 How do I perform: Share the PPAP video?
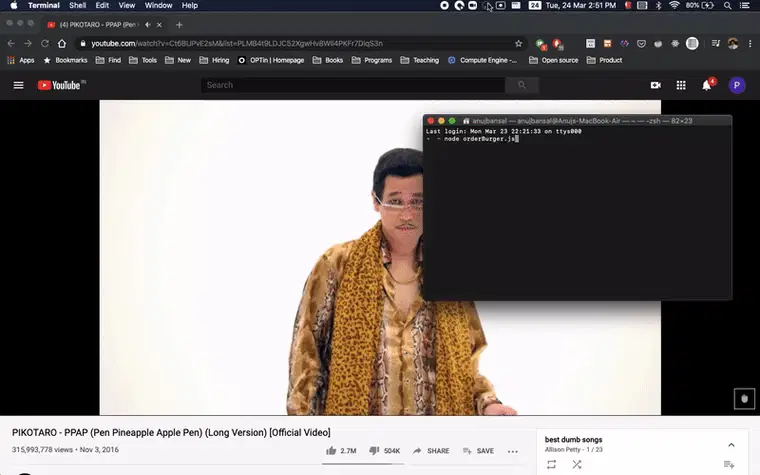pyautogui.click(x=431, y=451)
